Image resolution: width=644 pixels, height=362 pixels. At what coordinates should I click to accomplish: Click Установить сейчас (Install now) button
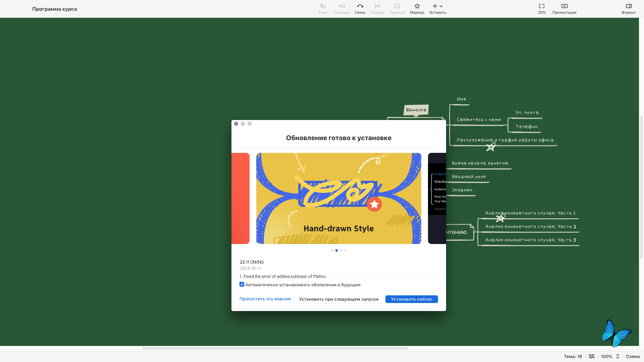[x=412, y=299]
